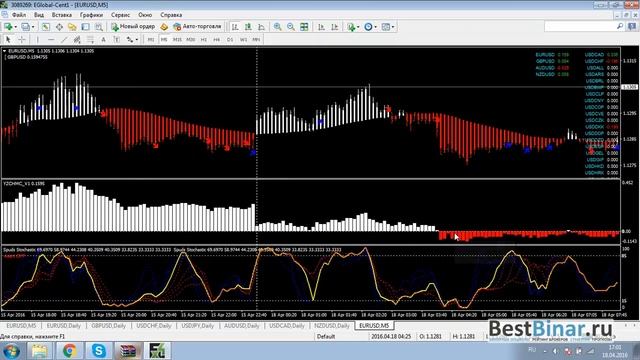Enable chart auto scroll icon
640x360 pixels.
click(x=322, y=27)
